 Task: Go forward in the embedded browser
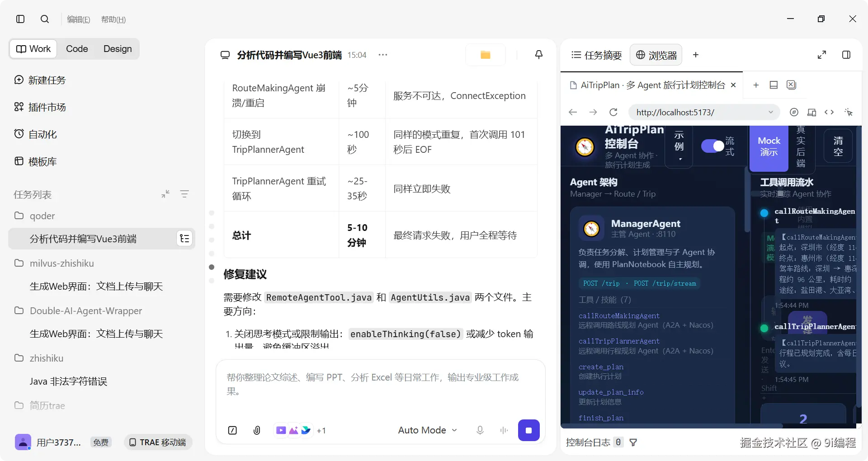(x=593, y=112)
